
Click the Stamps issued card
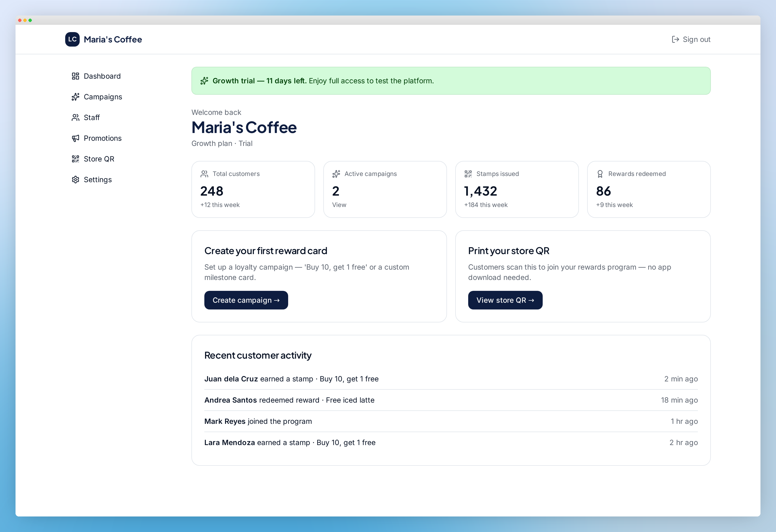click(x=517, y=190)
